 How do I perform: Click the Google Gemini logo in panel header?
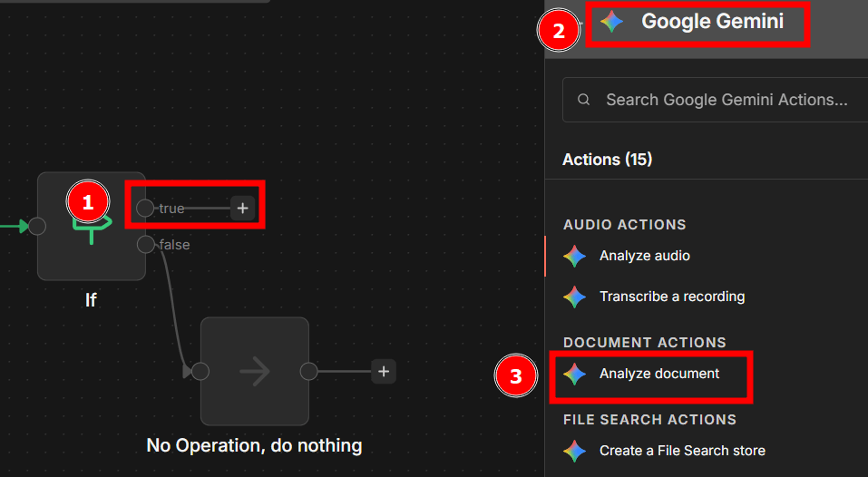(611, 22)
